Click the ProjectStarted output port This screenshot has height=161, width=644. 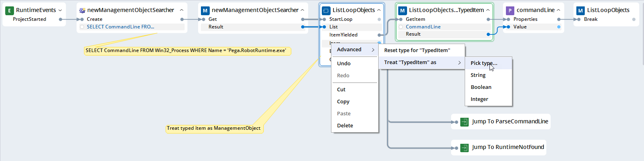(60, 19)
